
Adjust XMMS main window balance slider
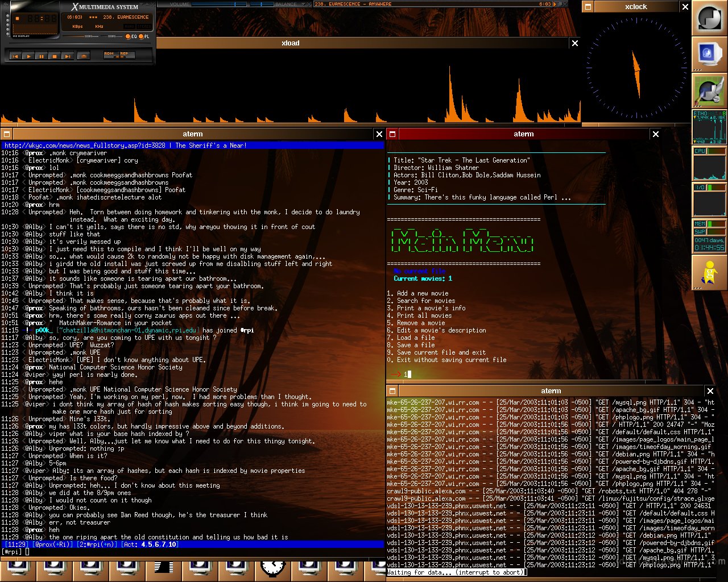[111, 36]
